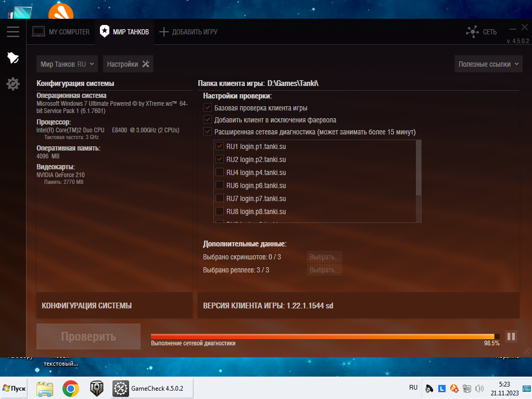Open the КОНФИГУРАЦИЯ СИСТЕМЫ panel
Image resolution: width=532 pixels, height=399 pixels.
[115, 305]
